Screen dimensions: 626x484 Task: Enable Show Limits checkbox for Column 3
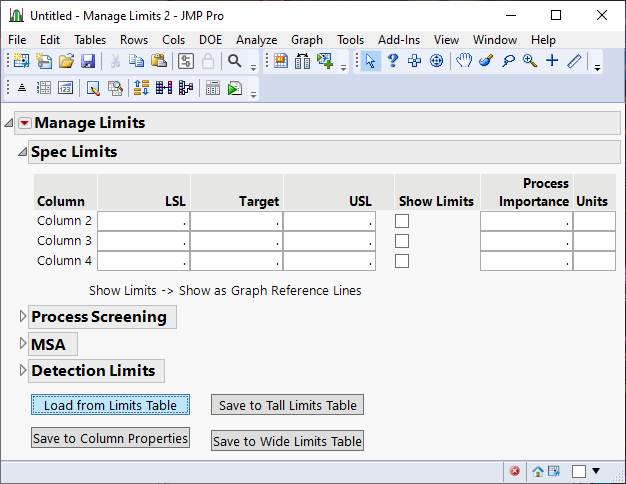tap(402, 241)
